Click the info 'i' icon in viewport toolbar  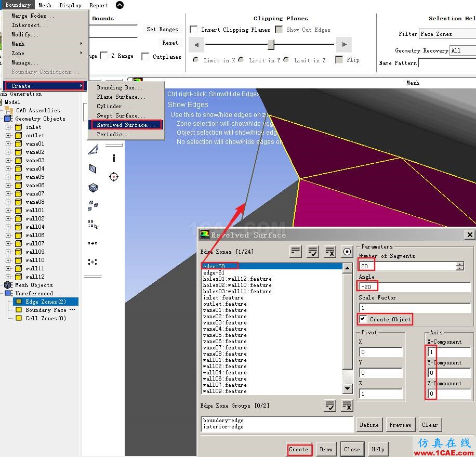(x=114, y=158)
